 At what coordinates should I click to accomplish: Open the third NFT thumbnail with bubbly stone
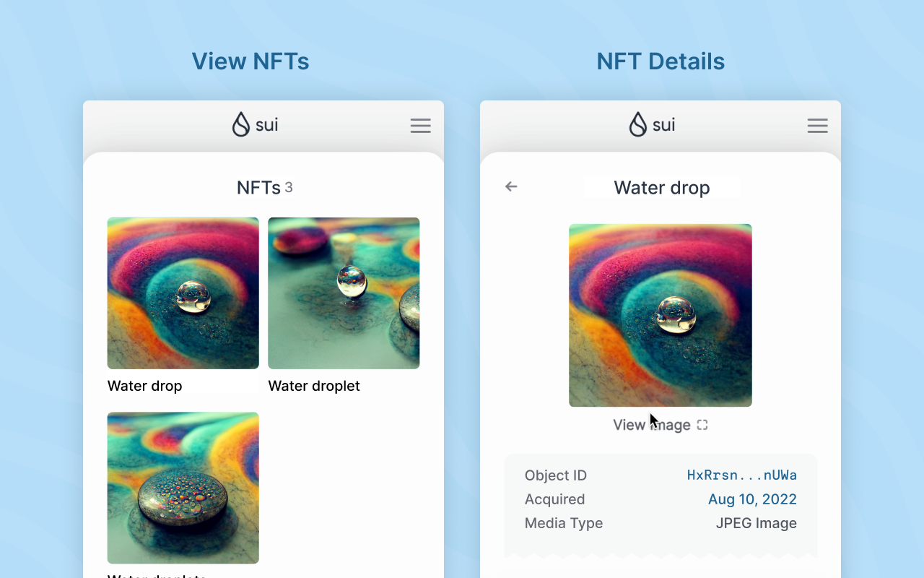[x=183, y=488]
